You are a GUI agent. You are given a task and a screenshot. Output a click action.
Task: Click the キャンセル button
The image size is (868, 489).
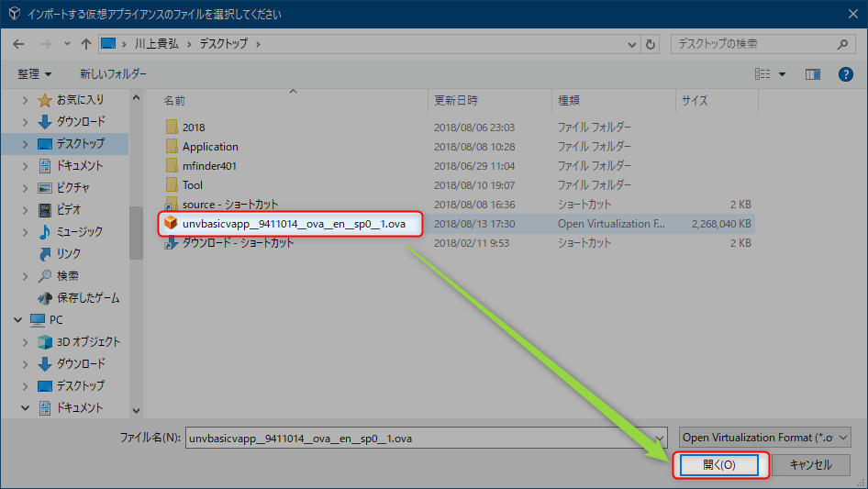pos(810,464)
